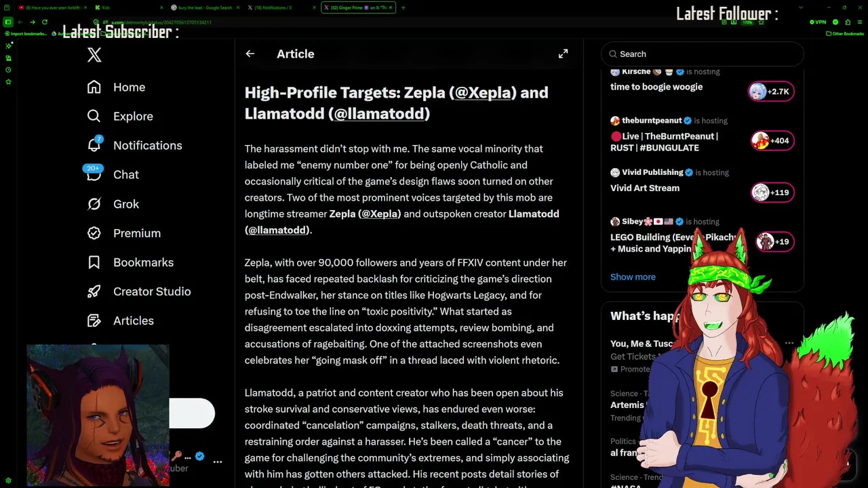Join the +119 listeners space
868x488 pixels.
pyautogui.click(x=772, y=192)
